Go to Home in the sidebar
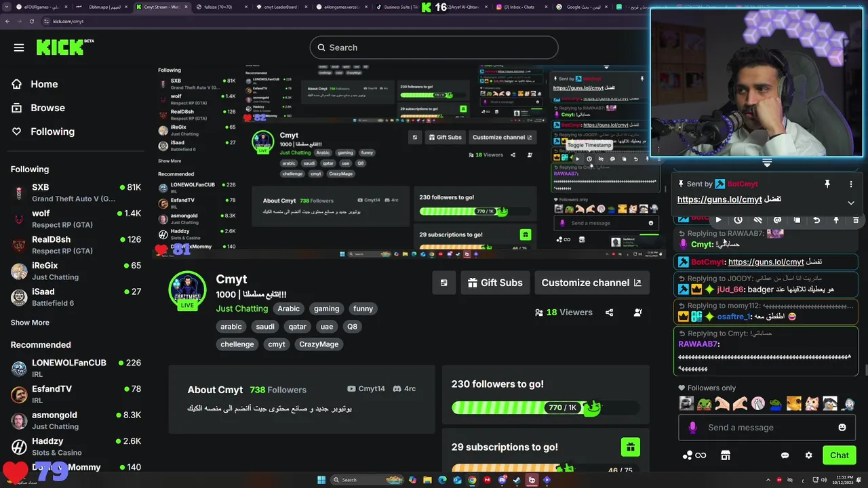 (x=35, y=84)
